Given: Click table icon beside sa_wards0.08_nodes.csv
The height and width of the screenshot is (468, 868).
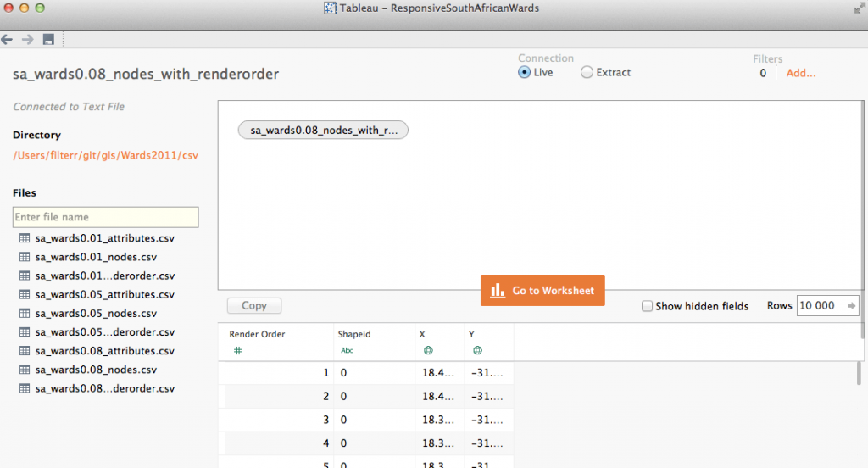Looking at the screenshot, I should [x=25, y=370].
